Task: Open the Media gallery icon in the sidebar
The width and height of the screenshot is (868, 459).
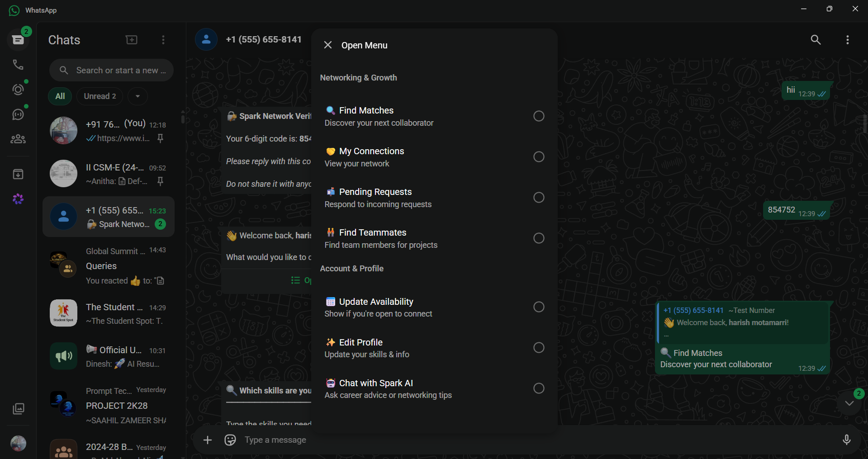Action: pos(18,409)
